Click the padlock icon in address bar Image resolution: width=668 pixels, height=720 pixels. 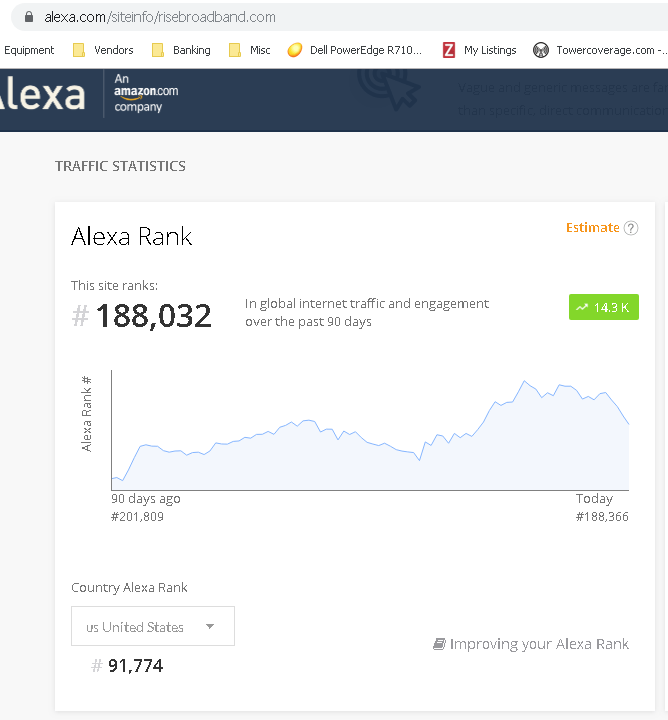click(29, 17)
